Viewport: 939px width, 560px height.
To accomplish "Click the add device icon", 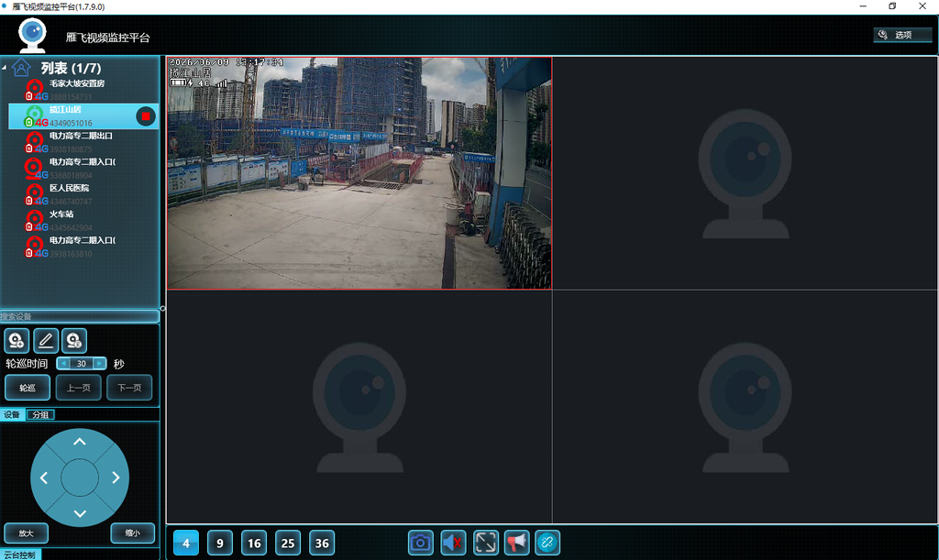I will (x=17, y=340).
